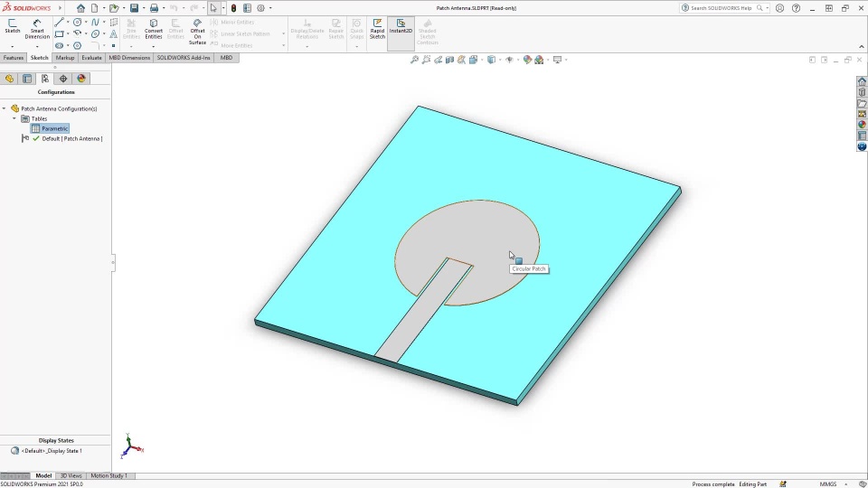The height and width of the screenshot is (488, 868).
Task: Select the Circle sketch tool
Action: pos(78,22)
